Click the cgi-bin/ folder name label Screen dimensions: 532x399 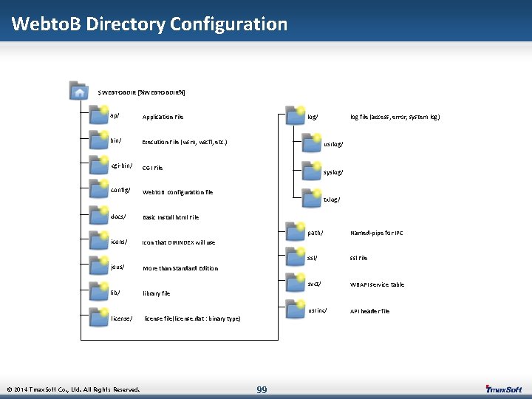[122, 166]
